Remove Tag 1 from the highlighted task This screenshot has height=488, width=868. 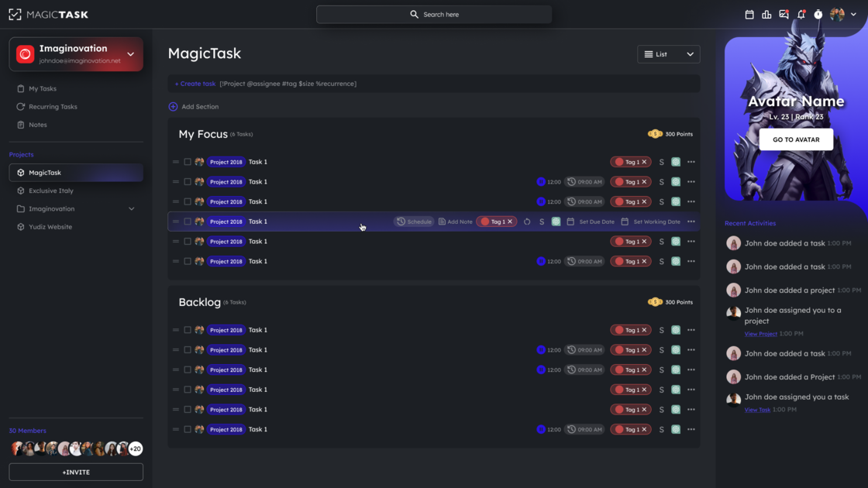click(509, 221)
